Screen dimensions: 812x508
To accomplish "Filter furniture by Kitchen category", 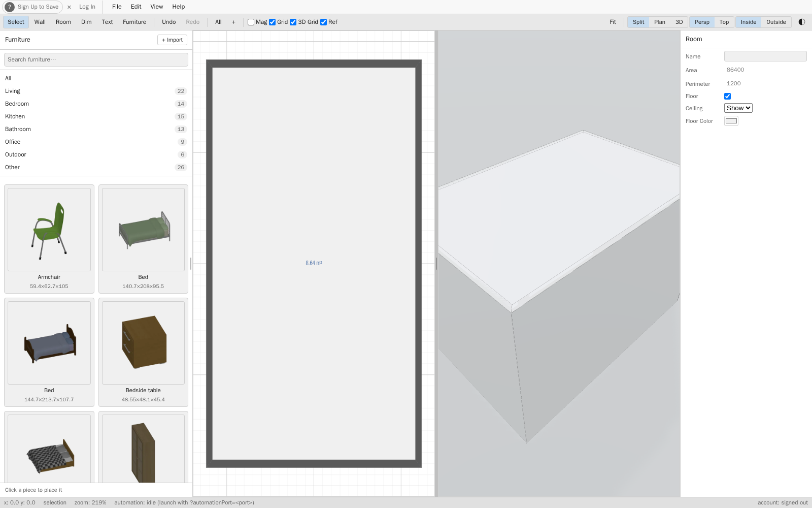I will 96,116.
